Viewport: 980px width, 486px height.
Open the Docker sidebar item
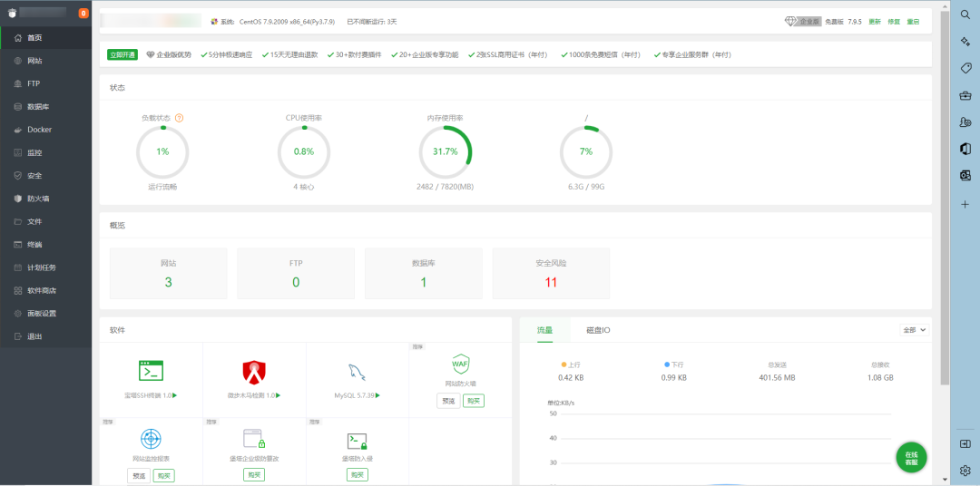point(39,130)
